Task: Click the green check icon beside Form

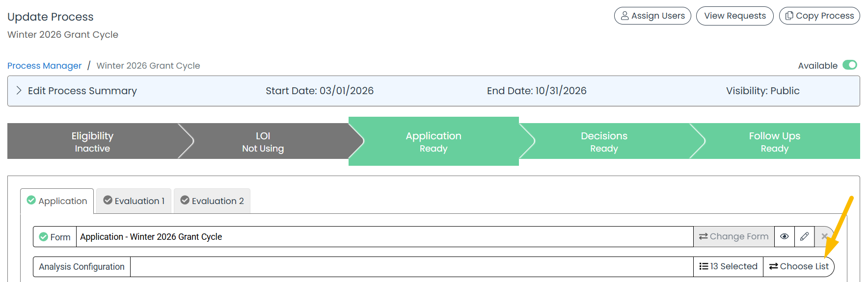Action: (x=43, y=237)
